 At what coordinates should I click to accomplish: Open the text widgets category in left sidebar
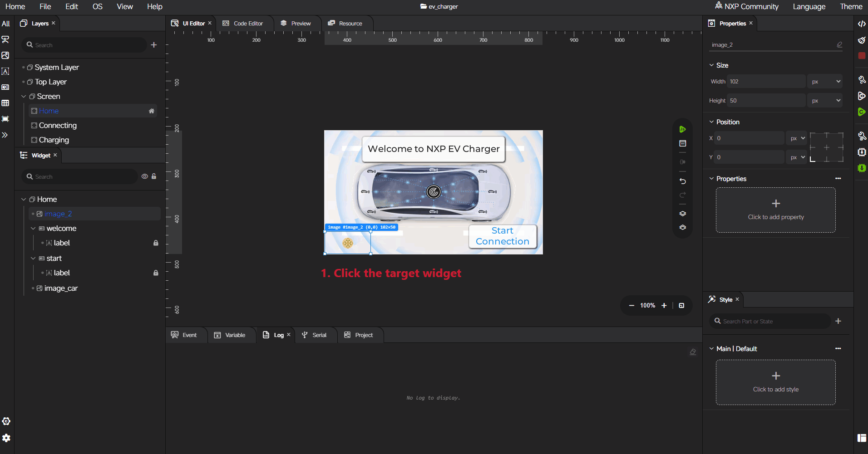5,71
